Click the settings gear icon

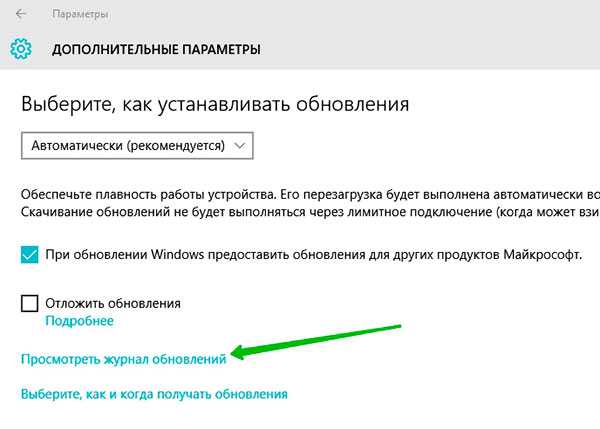tap(20, 49)
